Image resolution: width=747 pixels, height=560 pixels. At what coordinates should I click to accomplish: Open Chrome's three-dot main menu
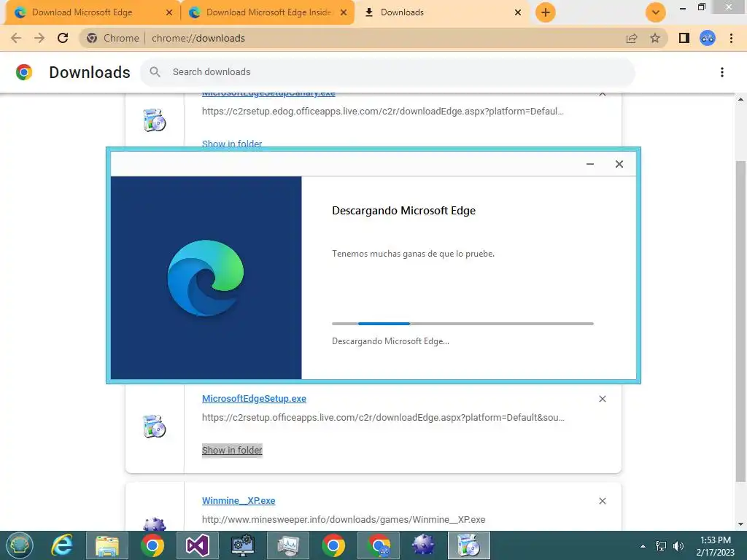pos(731,38)
